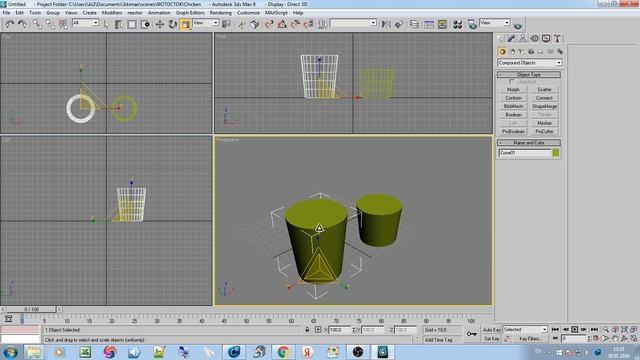
Task: Toggle the Percent Snap button
Action: tap(295, 24)
